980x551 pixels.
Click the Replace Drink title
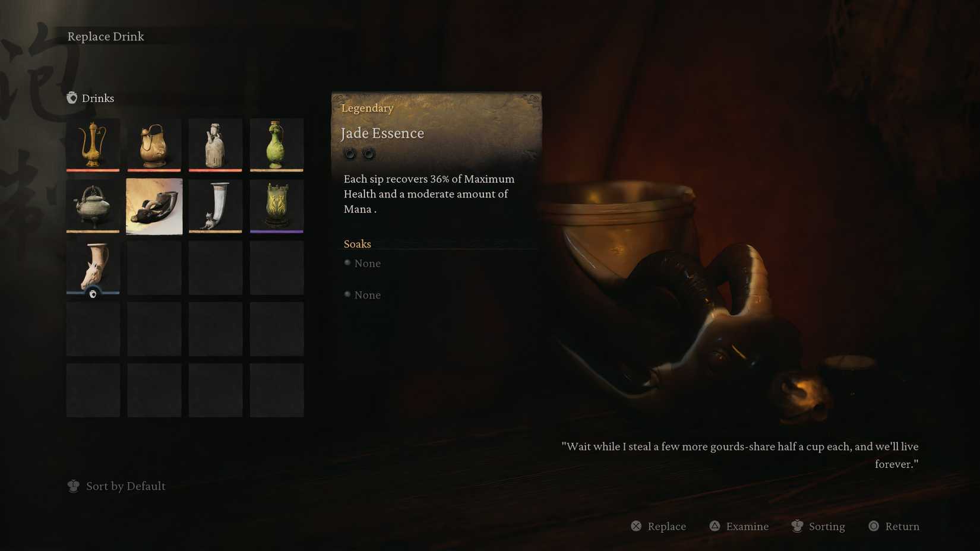[106, 36]
